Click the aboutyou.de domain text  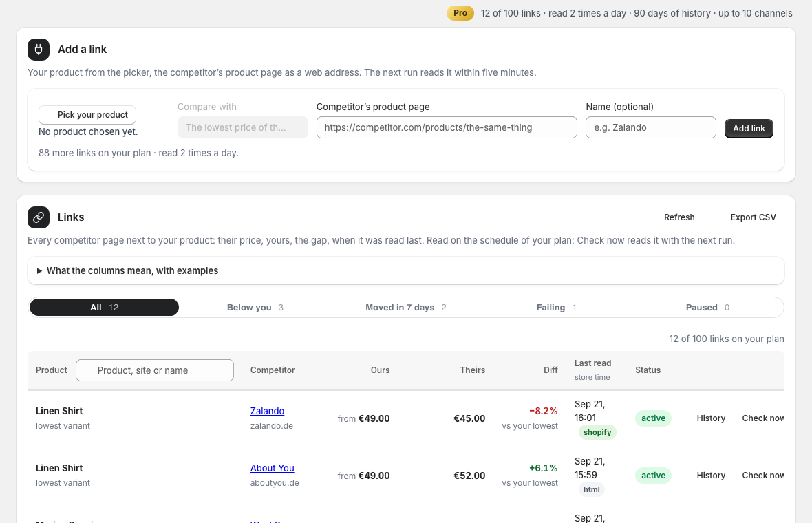pos(275,482)
